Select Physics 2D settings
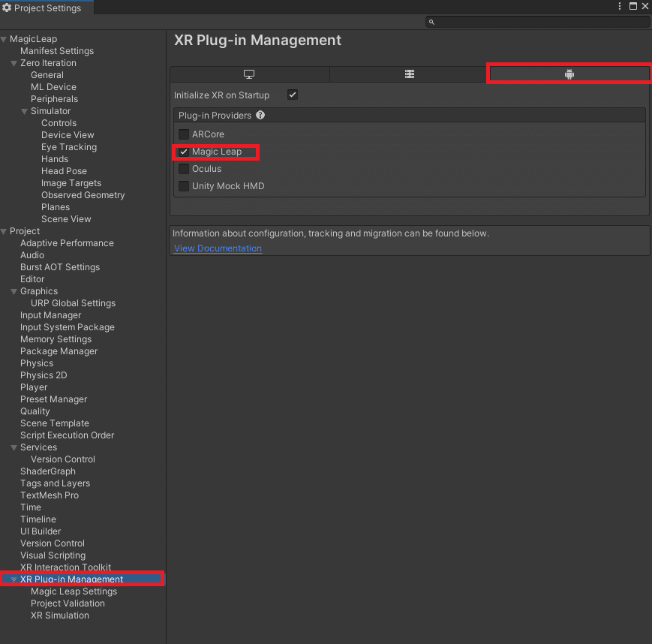 click(x=44, y=375)
